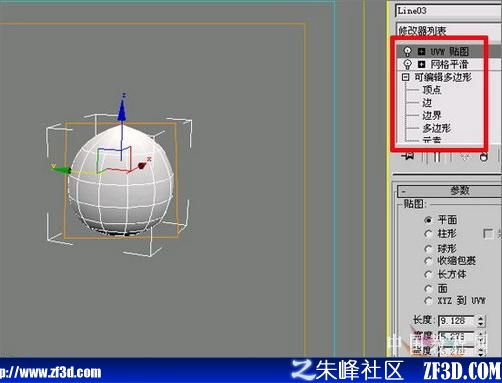Select the 球形 mapping radio button
Screen dimensions: 502x383
click(428, 248)
